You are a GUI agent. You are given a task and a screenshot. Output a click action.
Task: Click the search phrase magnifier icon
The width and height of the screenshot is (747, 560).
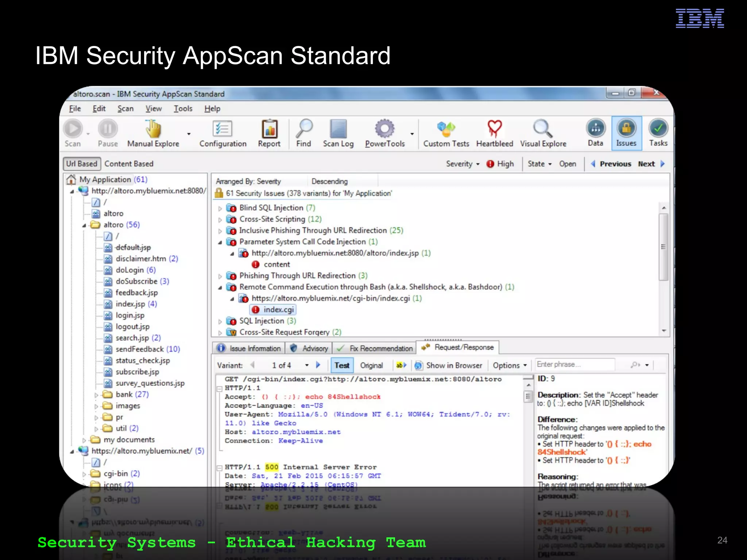[635, 365]
